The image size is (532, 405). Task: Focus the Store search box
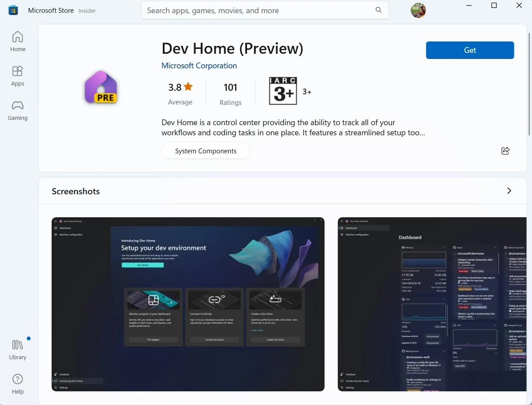[x=265, y=10]
